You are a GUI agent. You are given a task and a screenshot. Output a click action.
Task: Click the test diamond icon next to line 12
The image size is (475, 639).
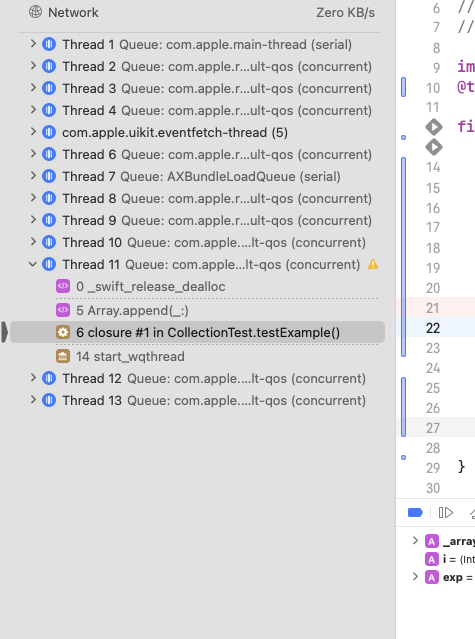[x=434, y=127]
